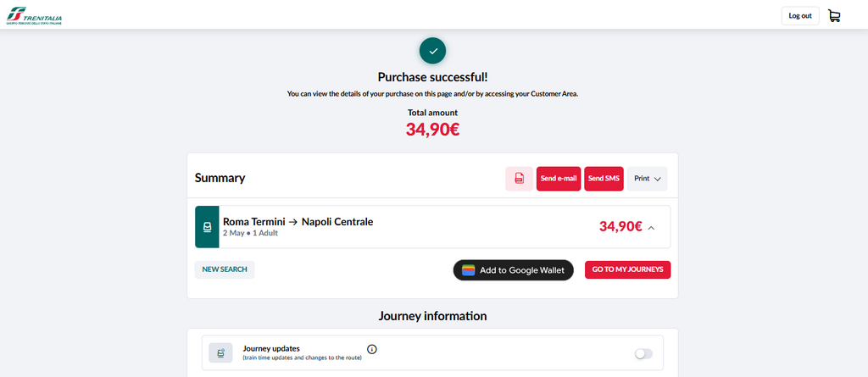The width and height of the screenshot is (868, 377).
Task: Add ticket to Google Wallet
Action: (x=513, y=270)
